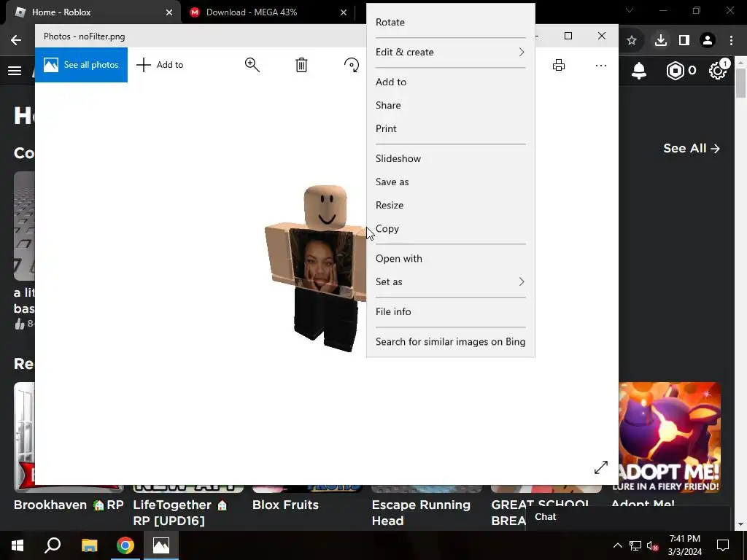Viewport: 747px width, 560px height.
Task: Click See All link in Roblox
Action: [x=692, y=149]
